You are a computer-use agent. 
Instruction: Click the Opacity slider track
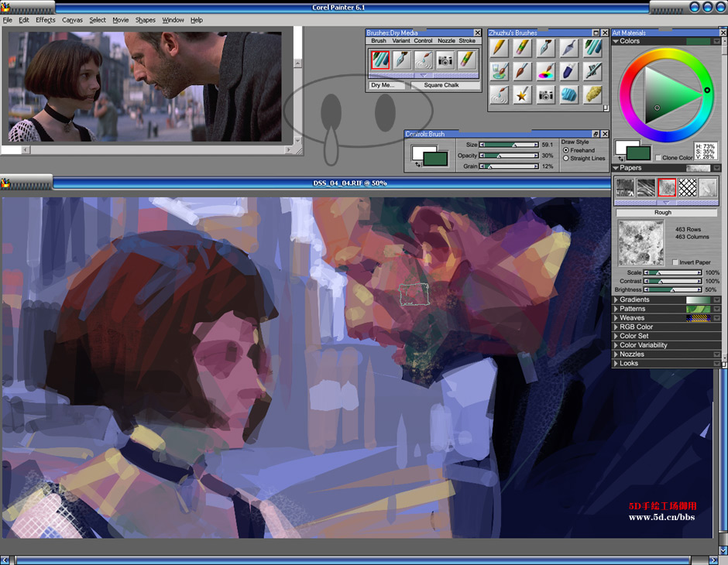click(x=509, y=156)
